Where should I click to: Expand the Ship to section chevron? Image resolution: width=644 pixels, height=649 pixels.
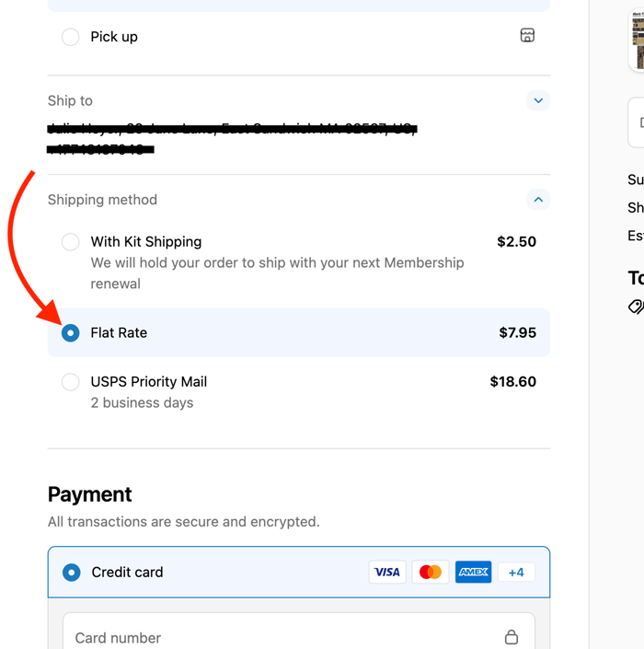pyautogui.click(x=538, y=100)
